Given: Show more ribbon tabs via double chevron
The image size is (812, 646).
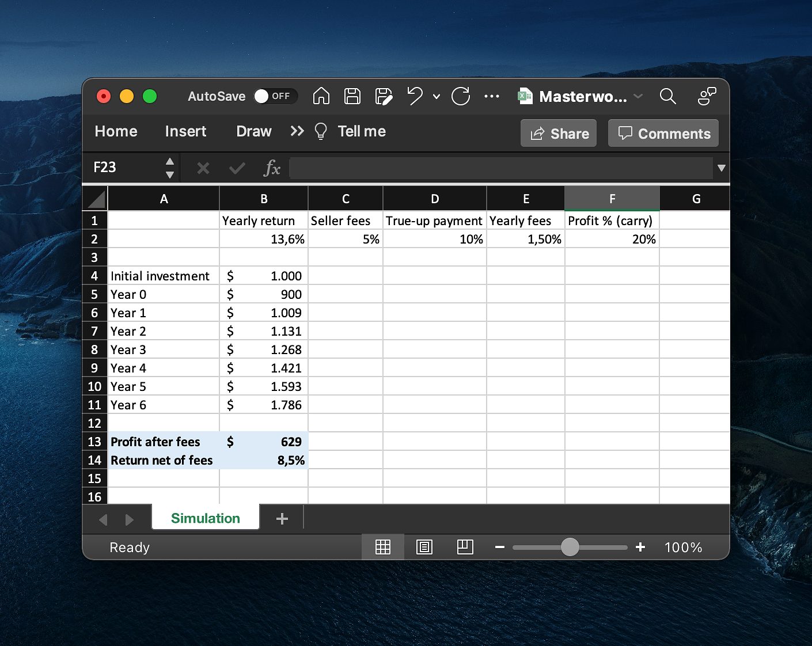Looking at the screenshot, I should (x=297, y=131).
